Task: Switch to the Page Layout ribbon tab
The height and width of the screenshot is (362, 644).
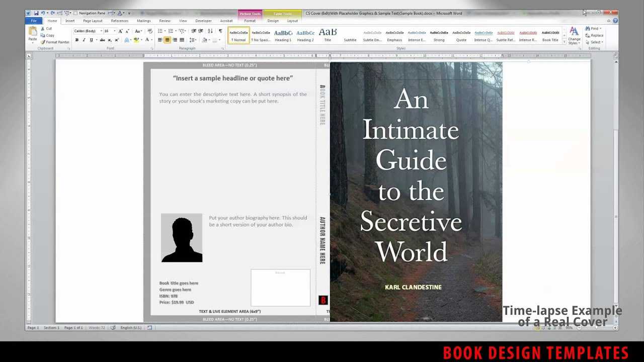Action: [x=93, y=21]
